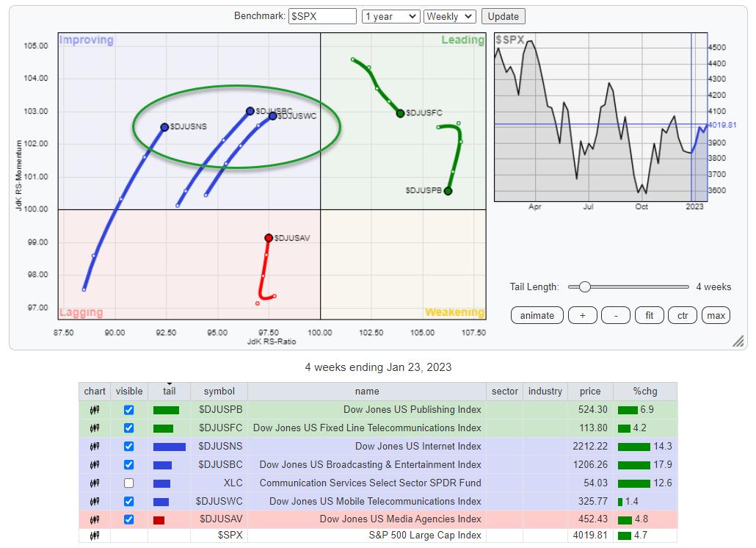Open the Weekly interval dropdown

450,16
